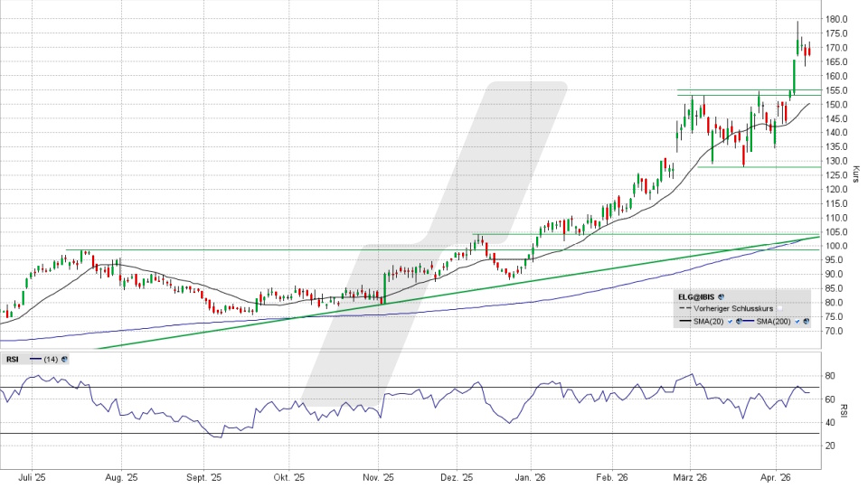The image size is (868, 488).
Task: Click the RSI axis value 80
Action: tap(830, 376)
